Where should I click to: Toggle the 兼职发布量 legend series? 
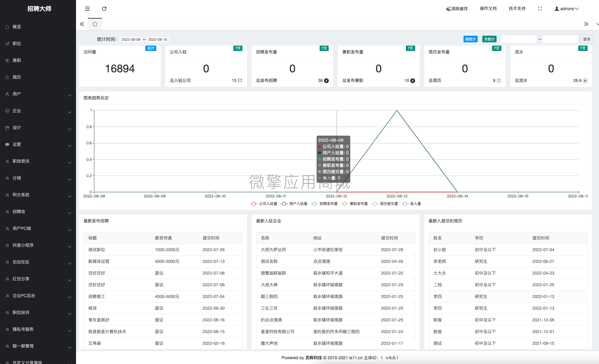point(354,204)
